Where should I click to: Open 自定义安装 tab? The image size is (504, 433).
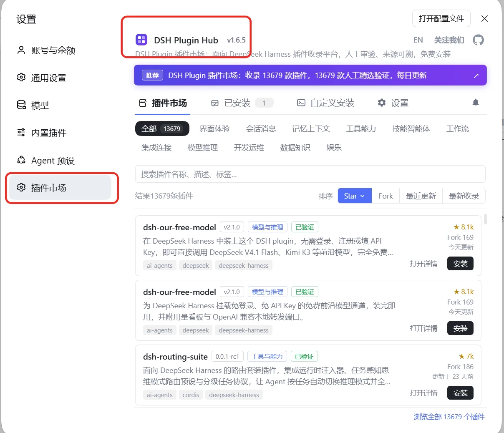[325, 103]
